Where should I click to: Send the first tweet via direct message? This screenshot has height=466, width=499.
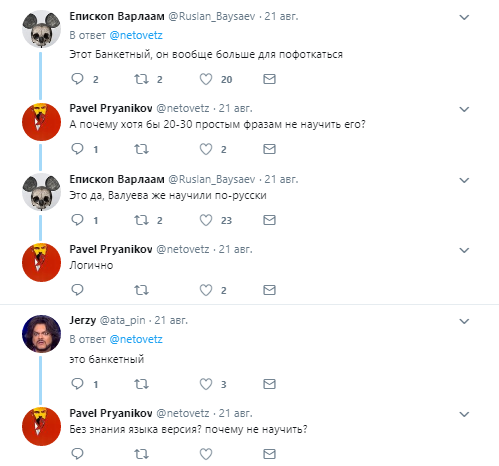coord(269,79)
